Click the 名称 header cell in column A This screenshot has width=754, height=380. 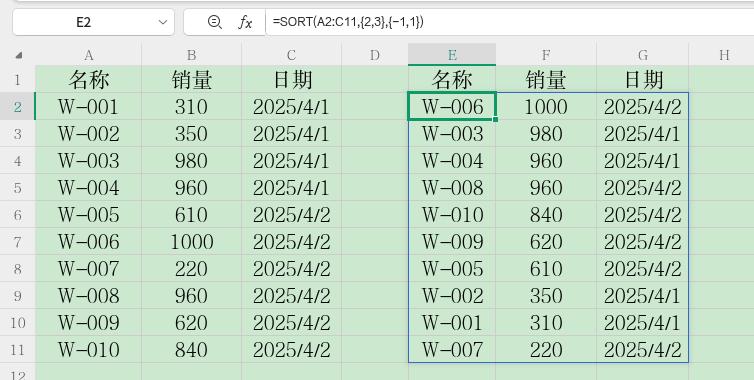click(x=88, y=79)
